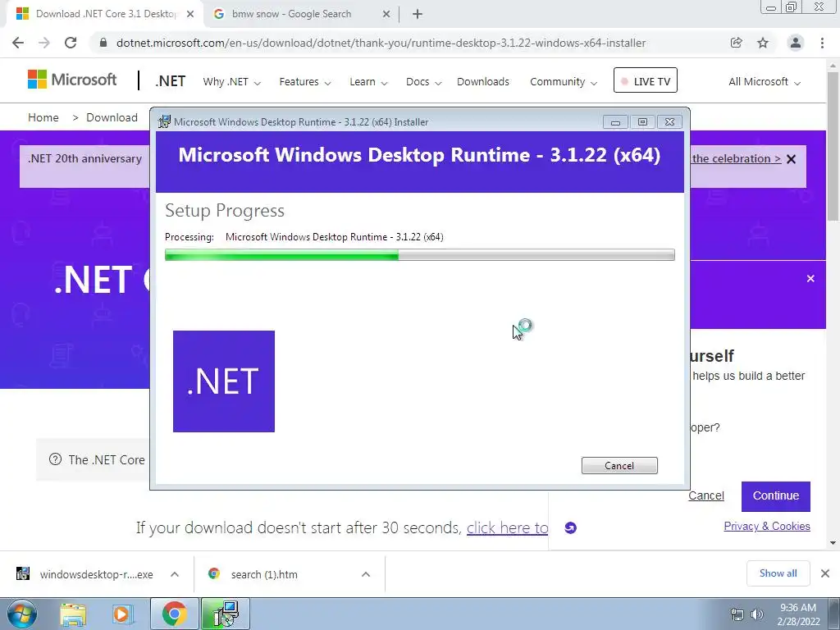Click the .NET logo tile in installer

pos(224,381)
